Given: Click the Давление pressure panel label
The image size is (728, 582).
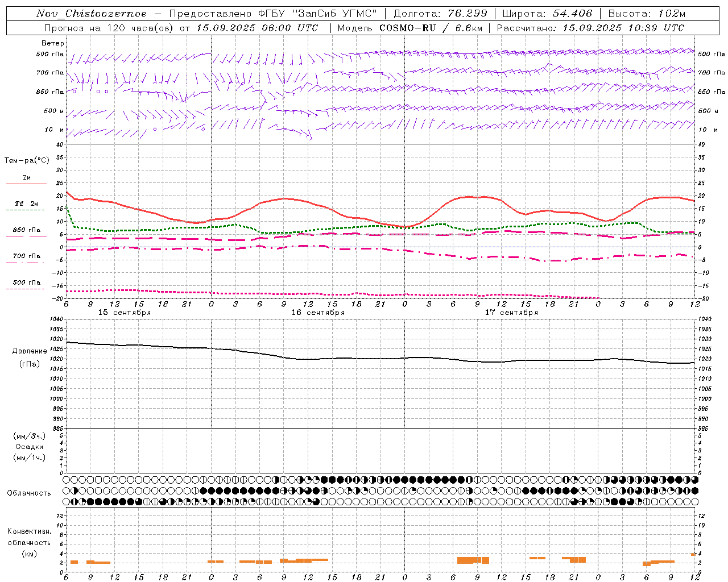Looking at the screenshot, I should tap(30, 351).
